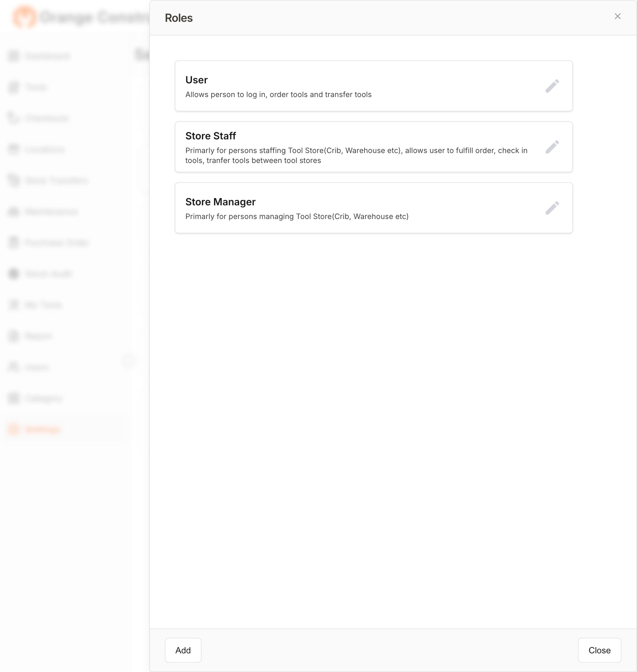Image resolution: width=637 pixels, height=672 pixels.
Task: Click the Store Transfers sidebar icon
Action: (14, 180)
